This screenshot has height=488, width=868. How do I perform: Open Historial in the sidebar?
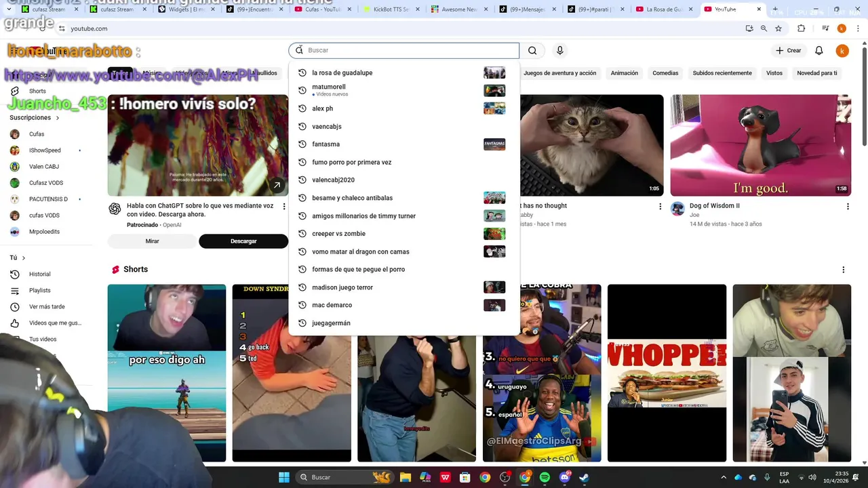point(39,274)
